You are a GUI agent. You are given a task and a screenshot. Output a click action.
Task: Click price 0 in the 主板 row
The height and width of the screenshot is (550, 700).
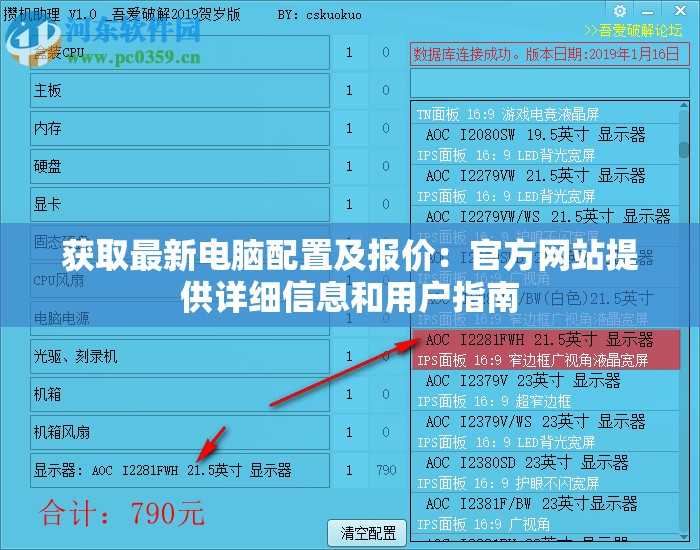click(386, 91)
